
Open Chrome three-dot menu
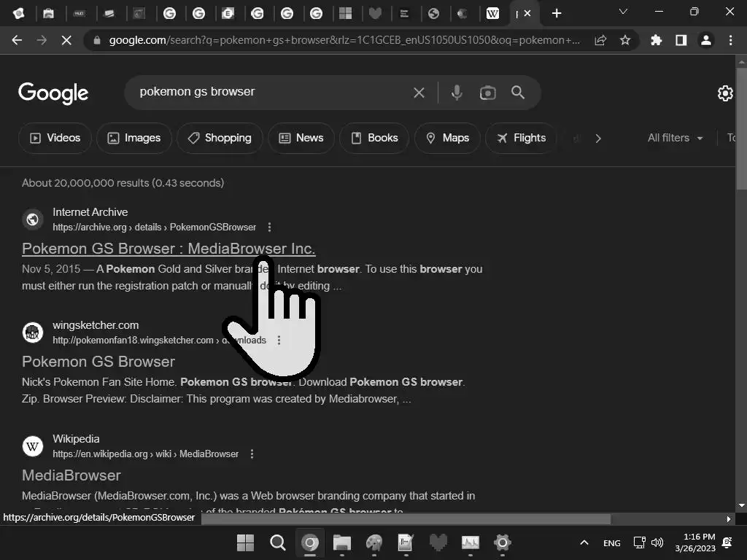pyautogui.click(x=730, y=41)
